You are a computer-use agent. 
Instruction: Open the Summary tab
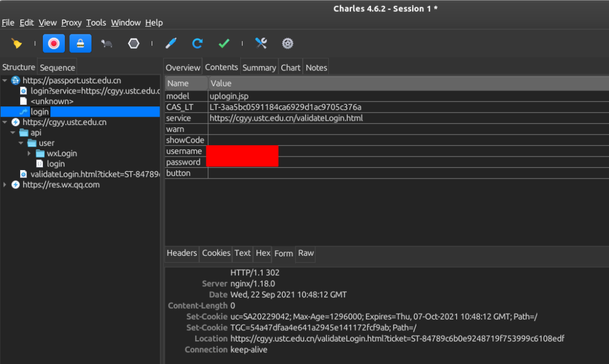(259, 68)
